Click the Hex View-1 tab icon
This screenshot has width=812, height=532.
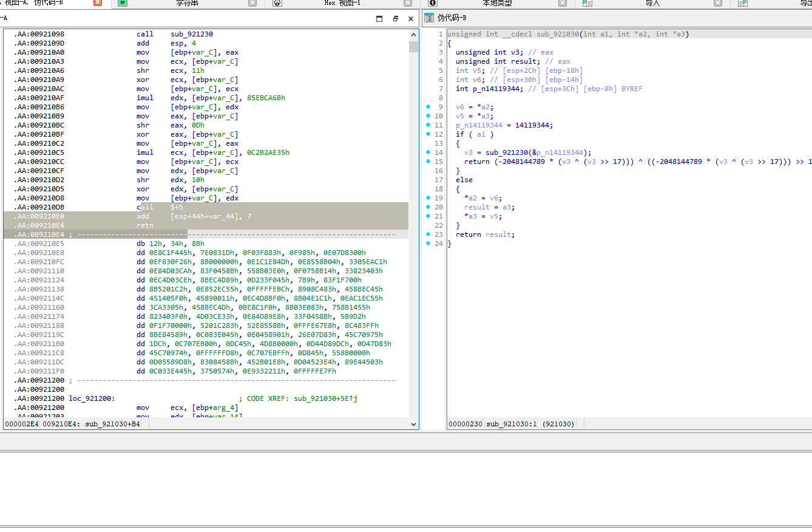[x=277, y=3]
